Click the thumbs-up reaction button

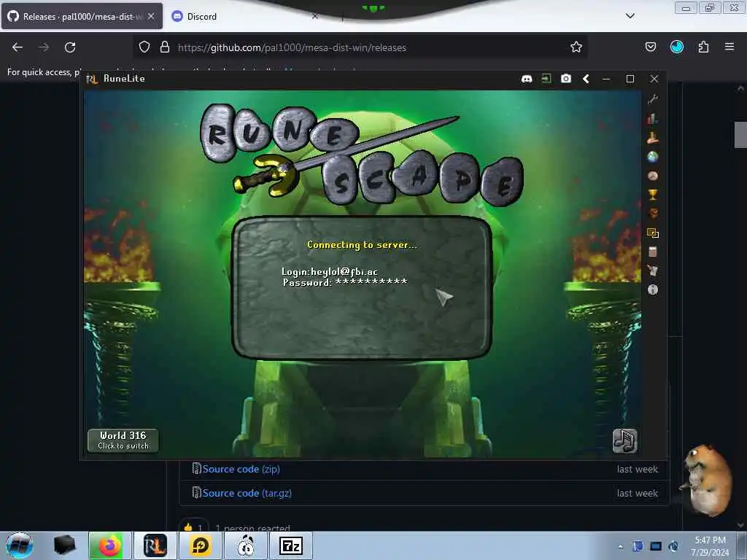click(194, 526)
